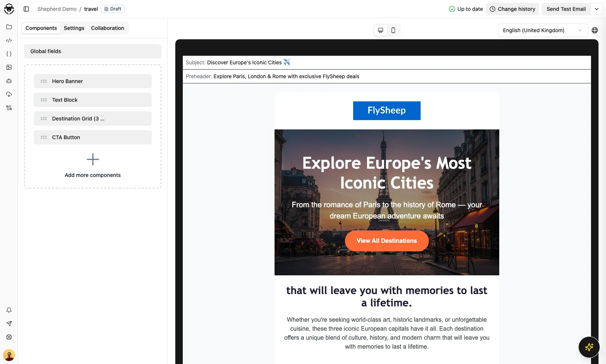Switch to the Settings tab
Screen dimensions: 606x364
74,28
